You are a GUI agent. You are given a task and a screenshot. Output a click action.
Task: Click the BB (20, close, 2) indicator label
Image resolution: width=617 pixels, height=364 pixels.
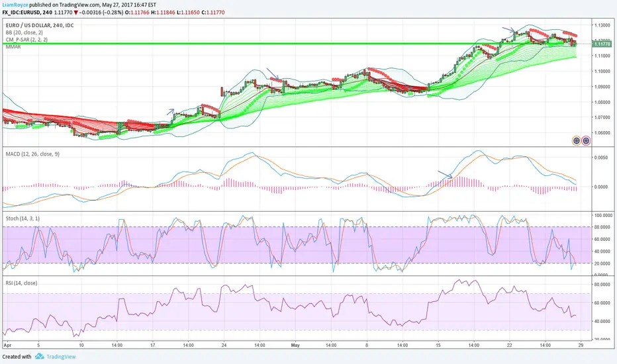coord(24,32)
